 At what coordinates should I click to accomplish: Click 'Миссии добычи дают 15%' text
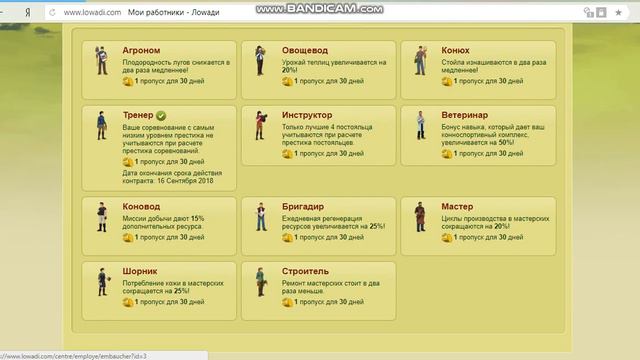pyautogui.click(x=163, y=222)
